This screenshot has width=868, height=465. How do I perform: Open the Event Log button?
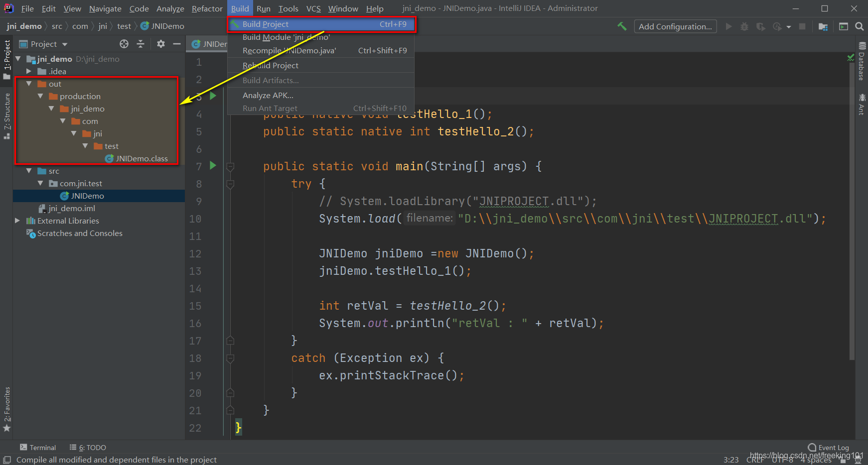coord(828,448)
